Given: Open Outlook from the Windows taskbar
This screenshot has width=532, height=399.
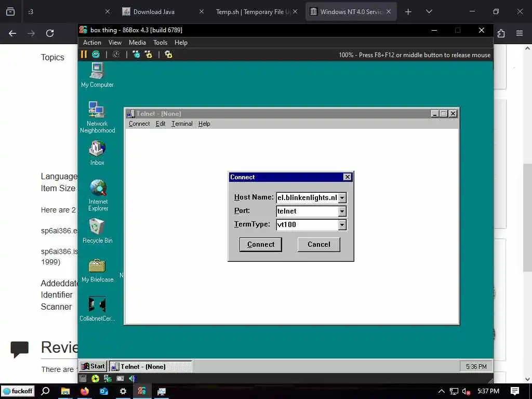Looking at the screenshot, I should [104, 391].
